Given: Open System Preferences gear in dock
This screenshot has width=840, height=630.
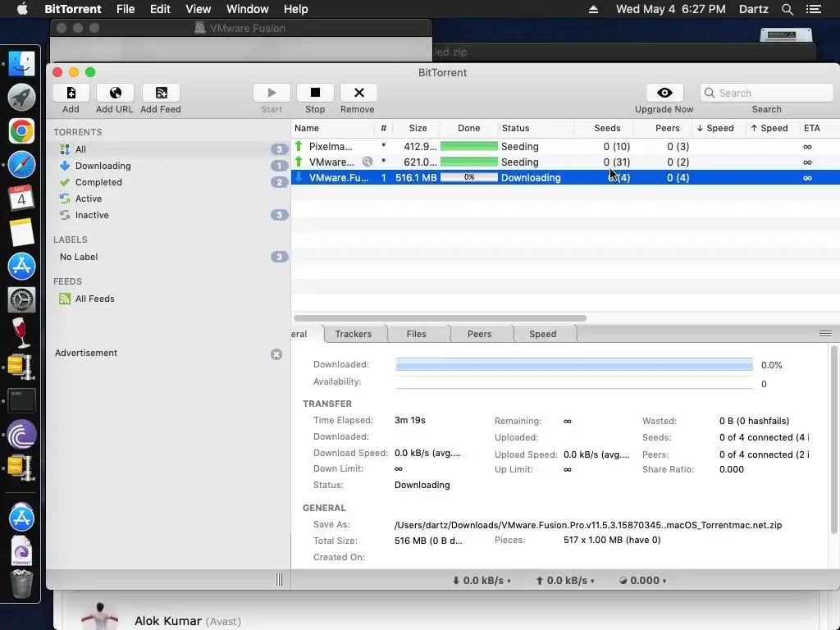Looking at the screenshot, I should tap(21, 299).
